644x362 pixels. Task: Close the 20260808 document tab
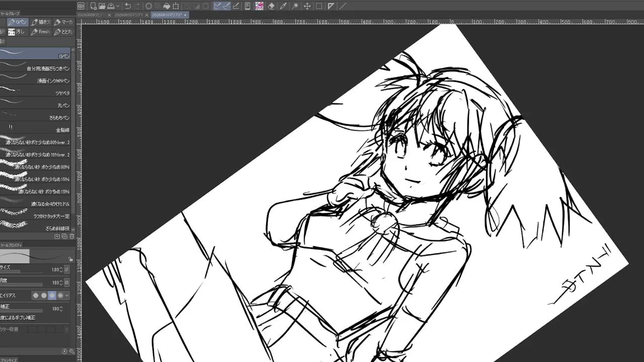(109, 15)
